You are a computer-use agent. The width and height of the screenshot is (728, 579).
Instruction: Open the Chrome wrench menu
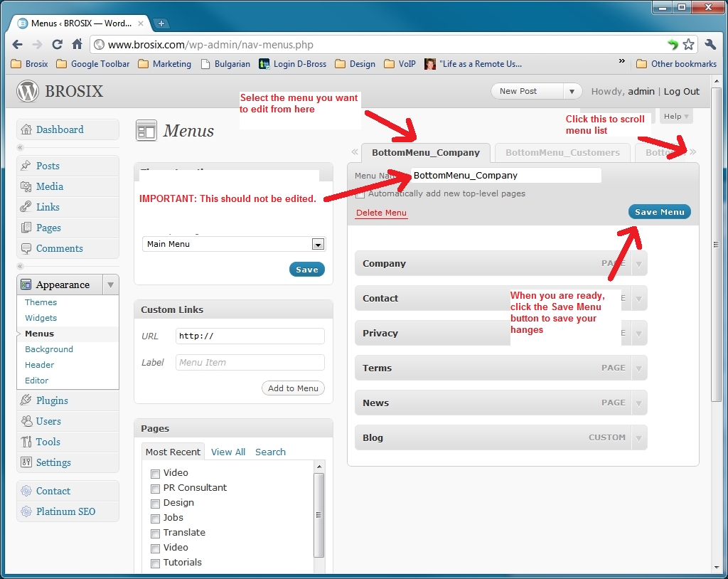(710, 45)
